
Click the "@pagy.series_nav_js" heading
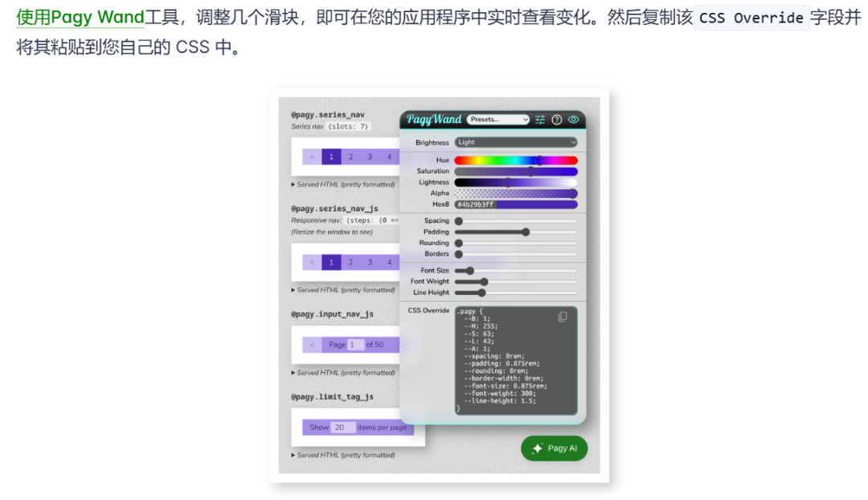click(x=334, y=208)
